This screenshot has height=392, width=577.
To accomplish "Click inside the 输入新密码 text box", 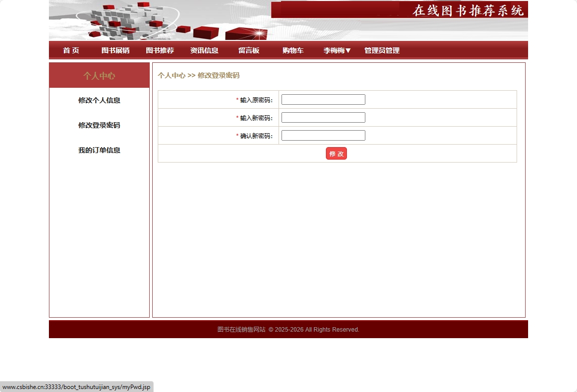I will tap(323, 117).
